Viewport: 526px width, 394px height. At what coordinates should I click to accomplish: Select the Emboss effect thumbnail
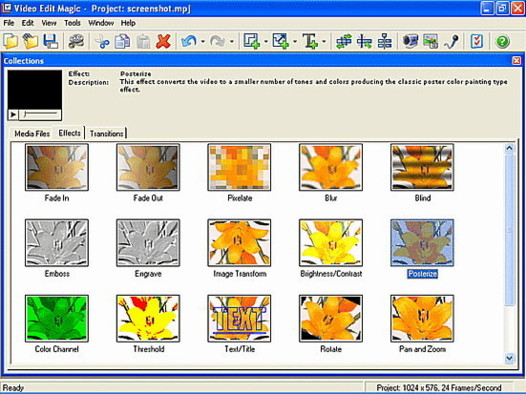pyautogui.click(x=57, y=243)
